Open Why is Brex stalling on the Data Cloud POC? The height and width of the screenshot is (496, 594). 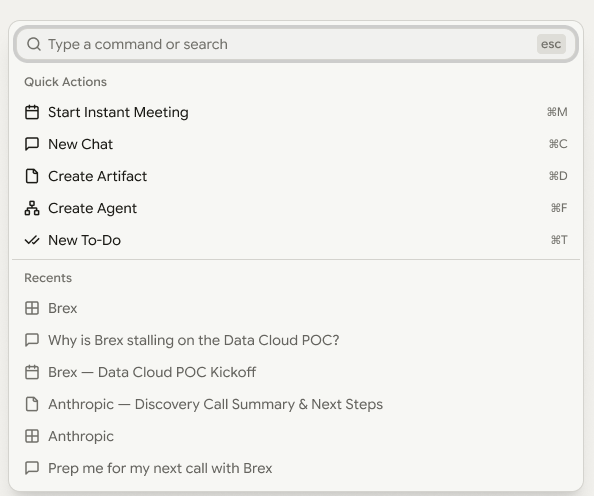point(296,340)
